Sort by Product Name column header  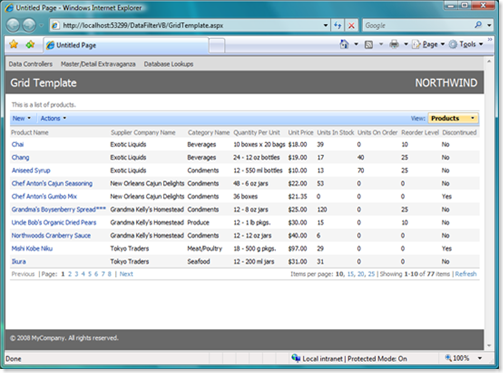pyautogui.click(x=30, y=133)
